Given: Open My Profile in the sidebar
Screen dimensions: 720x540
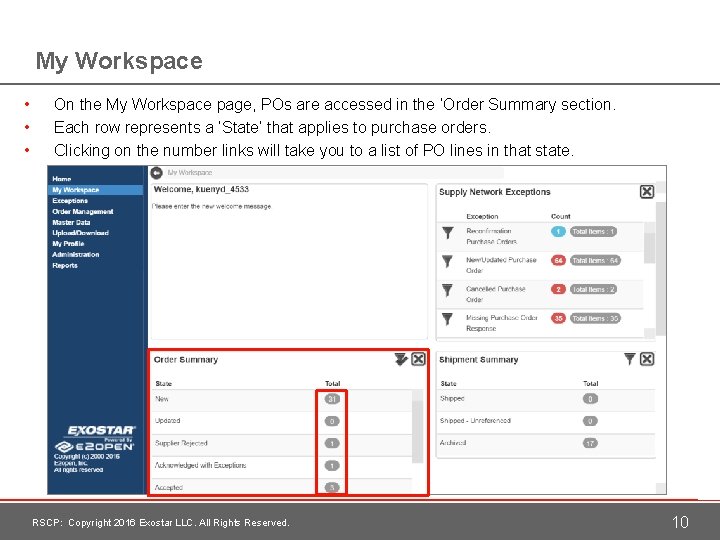Looking at the screenshot, I should coord(68,243).
